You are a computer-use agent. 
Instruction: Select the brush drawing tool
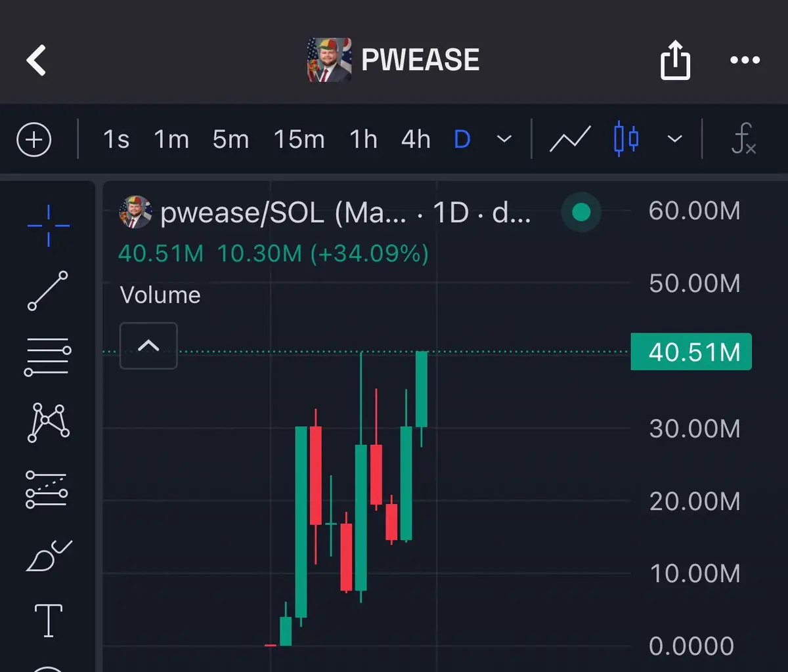pyautogui.click(x=49, y=555)
